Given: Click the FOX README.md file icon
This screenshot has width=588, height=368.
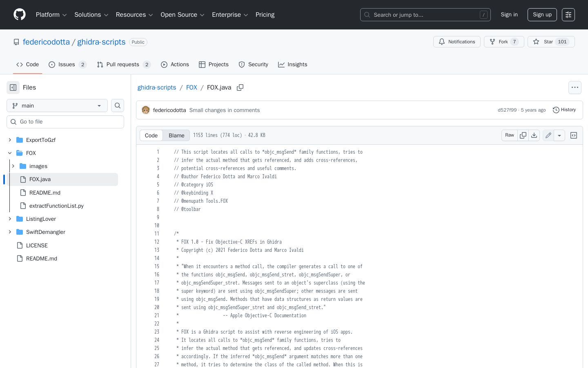Looking at the screenshot, I should 23,193.
